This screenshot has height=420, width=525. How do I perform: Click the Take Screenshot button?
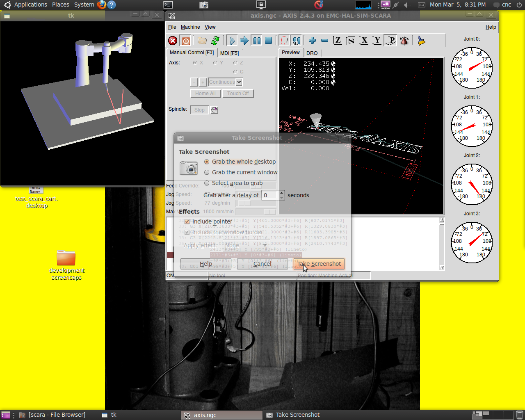(319, 264)
